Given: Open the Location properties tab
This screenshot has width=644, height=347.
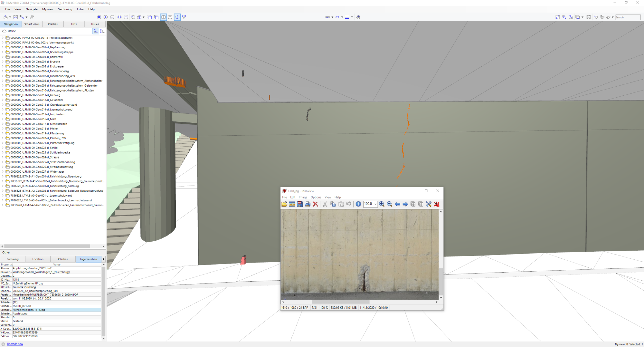Looking at the screenshot, I should (38, 259).
